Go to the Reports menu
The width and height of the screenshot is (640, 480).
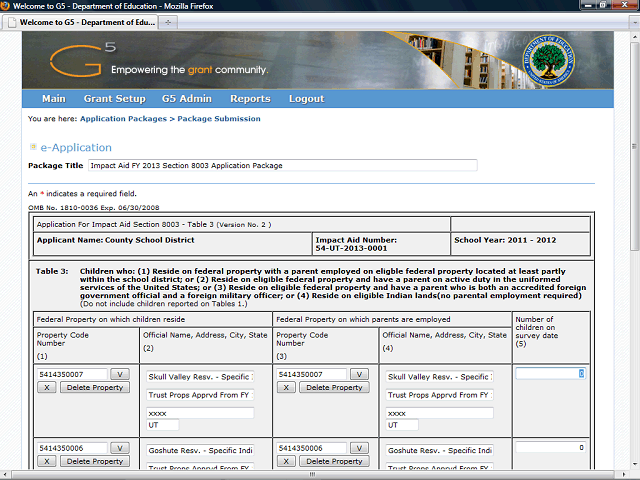click(250, 99)
